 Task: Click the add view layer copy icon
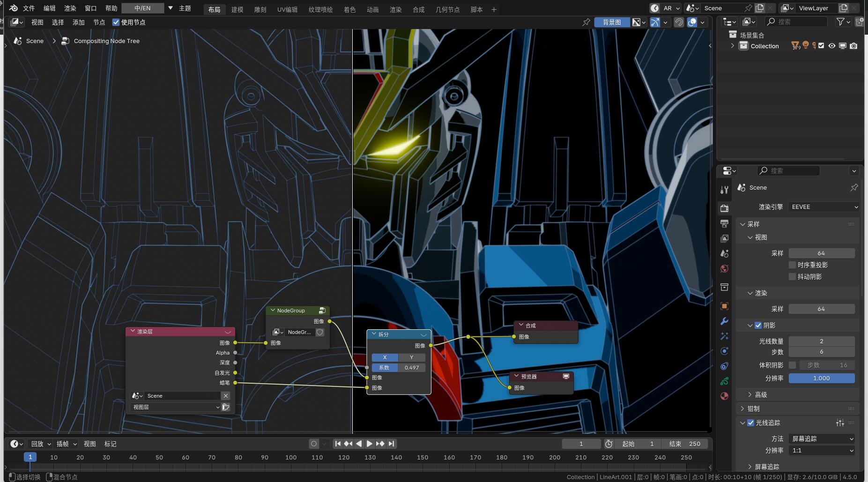click(843, 8)
